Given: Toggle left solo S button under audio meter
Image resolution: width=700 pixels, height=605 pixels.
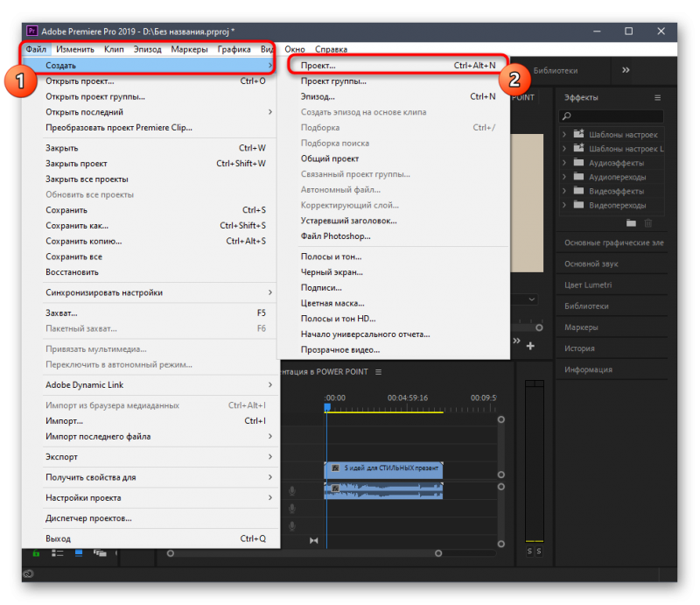Looking at the screenshot, I should tap(529, 551).
